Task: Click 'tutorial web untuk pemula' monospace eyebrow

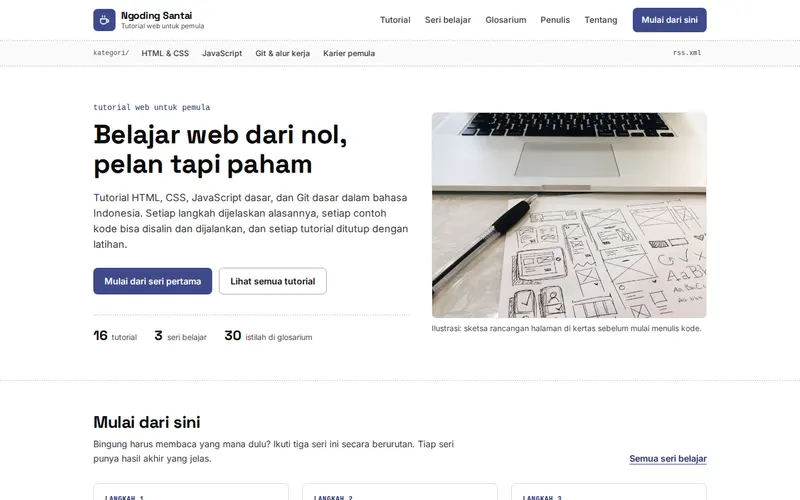Action: click(x=152, y=107)
